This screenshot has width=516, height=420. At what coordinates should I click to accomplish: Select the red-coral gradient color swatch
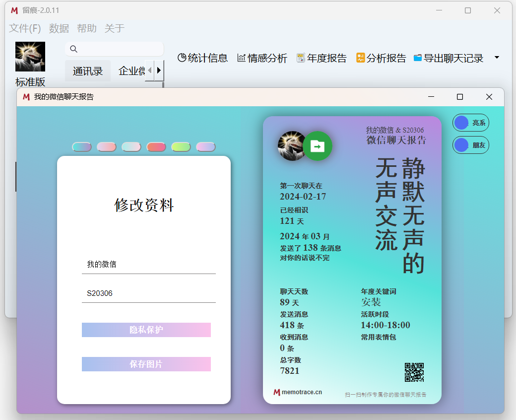tap(156, 147)
